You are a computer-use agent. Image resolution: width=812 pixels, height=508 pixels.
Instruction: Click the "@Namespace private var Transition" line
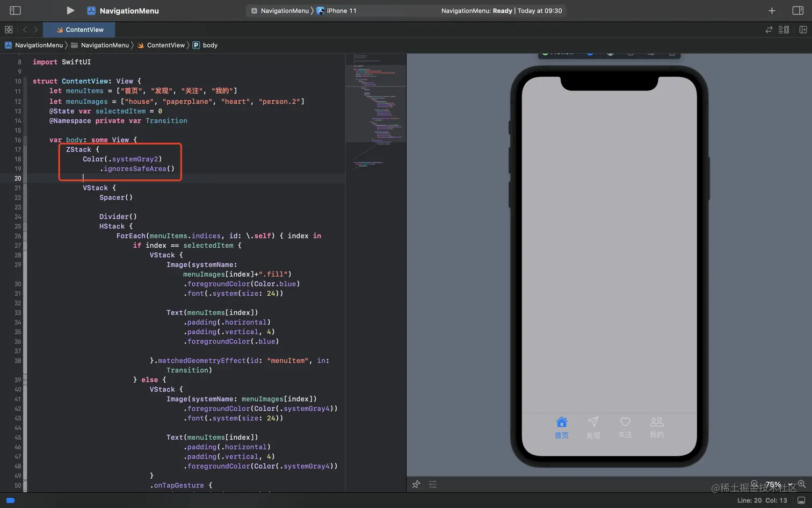coord(118,121)
